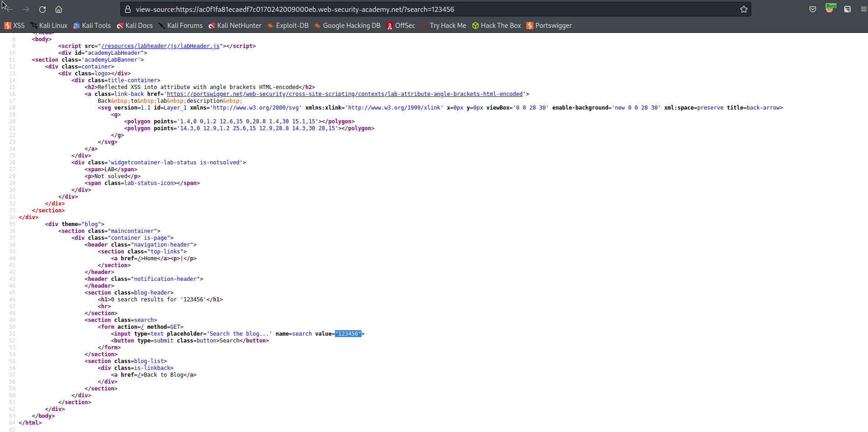The height and width of the screenshot is (432, 868).
Task: Open the OffSec bookmark
Action: point(401,26)
